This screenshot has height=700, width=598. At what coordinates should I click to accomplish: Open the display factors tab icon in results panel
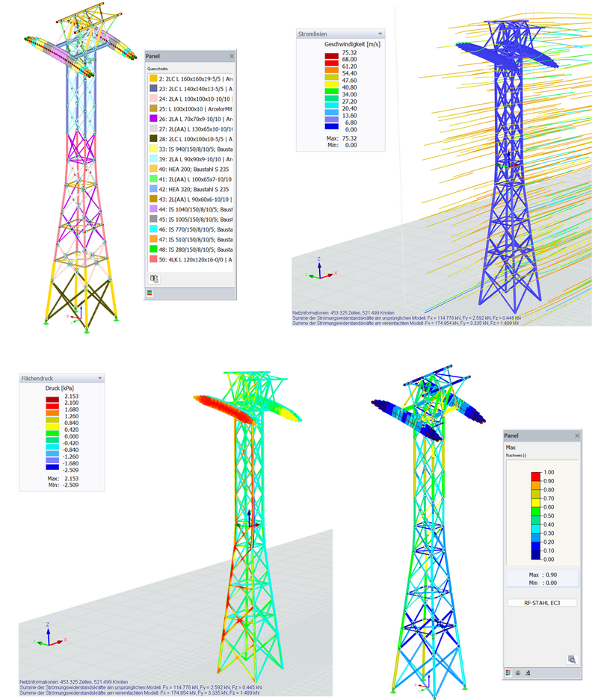[517, 672]
